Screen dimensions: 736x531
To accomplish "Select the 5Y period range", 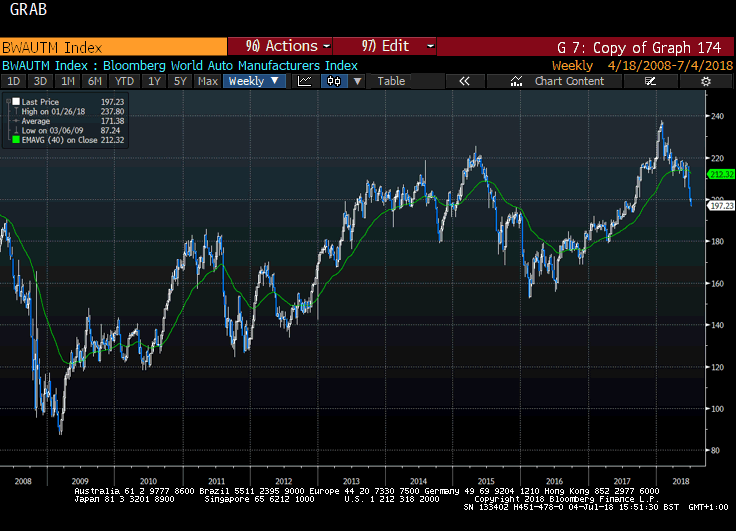I will [x=179, y=81].
